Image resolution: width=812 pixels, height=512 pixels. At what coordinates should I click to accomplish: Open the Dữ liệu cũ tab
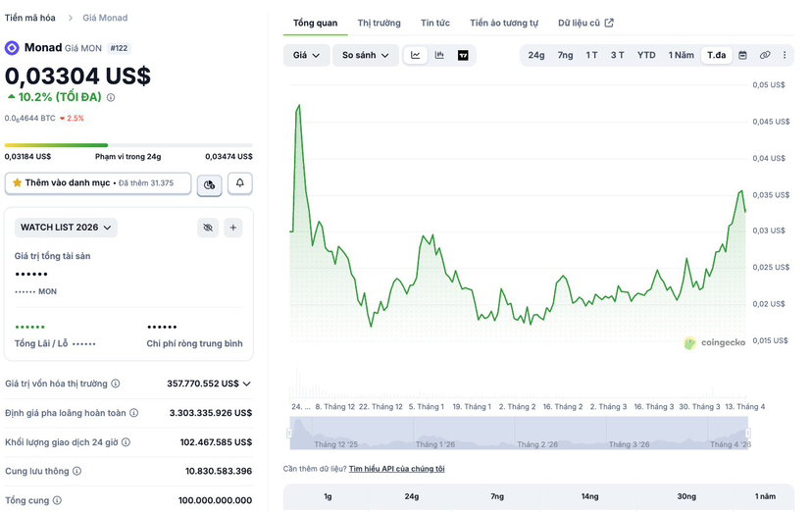(585, 24)
